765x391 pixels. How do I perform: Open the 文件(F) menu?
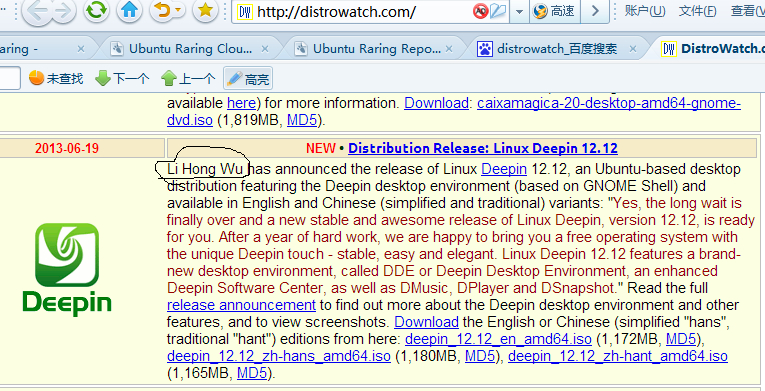(x=698, y=11)
